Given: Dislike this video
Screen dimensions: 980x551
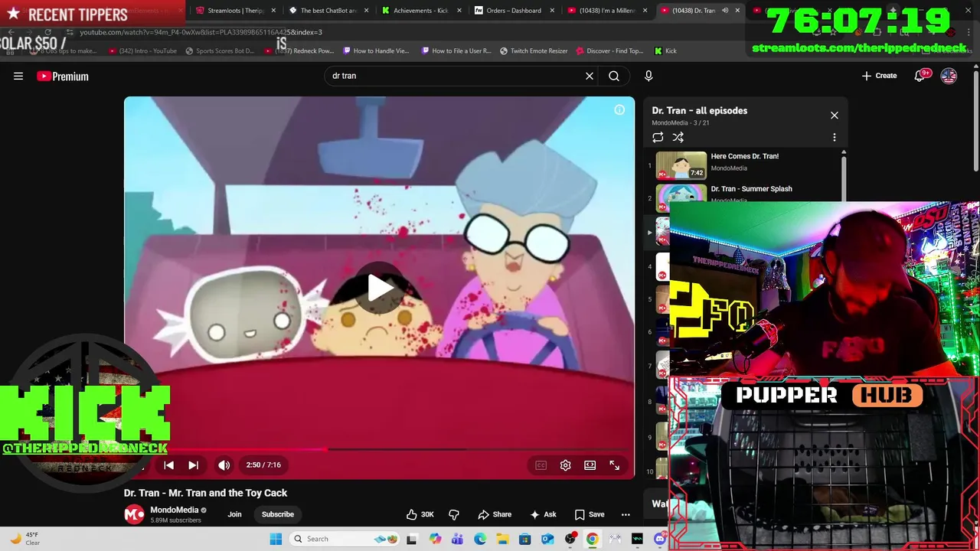Looking at the screenshot, I should point(453,514).
